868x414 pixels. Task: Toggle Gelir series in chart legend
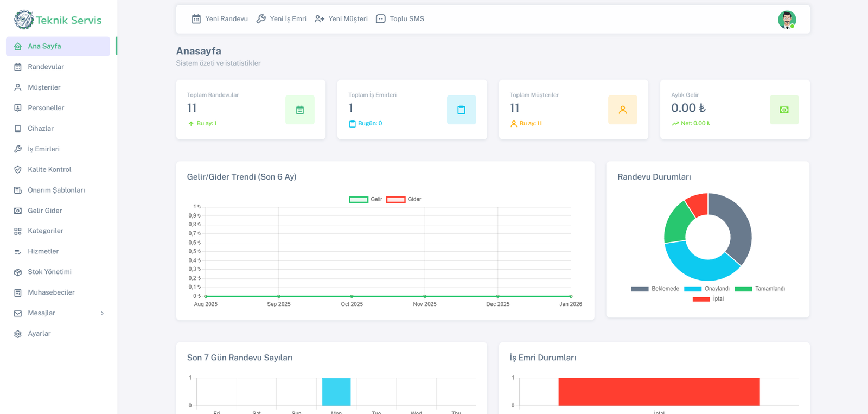pos(359,200)
